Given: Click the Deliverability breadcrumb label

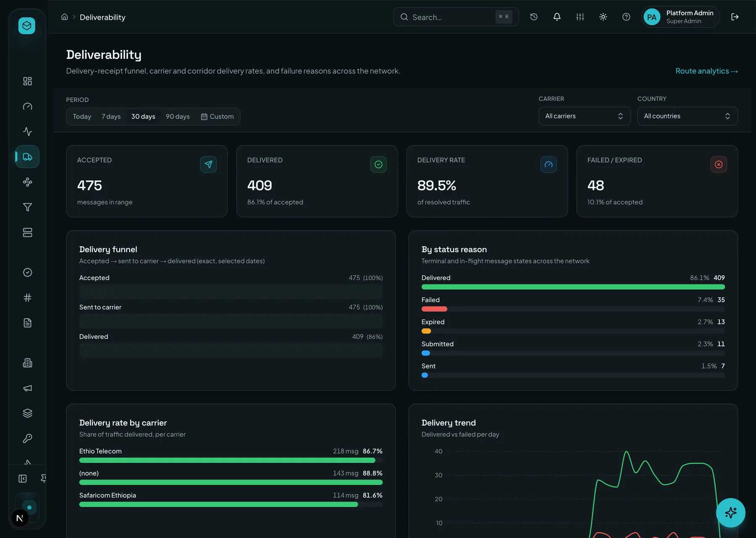Looking at the screenshot, I should click(x=102, y=17).
